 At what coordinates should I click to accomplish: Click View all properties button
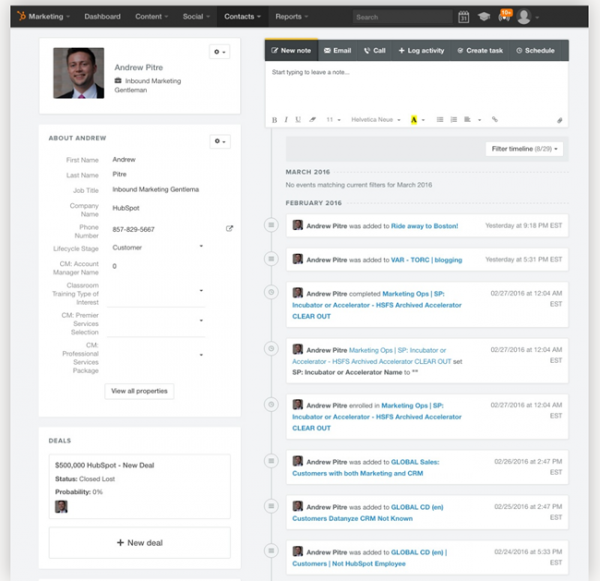click(139, 391)
